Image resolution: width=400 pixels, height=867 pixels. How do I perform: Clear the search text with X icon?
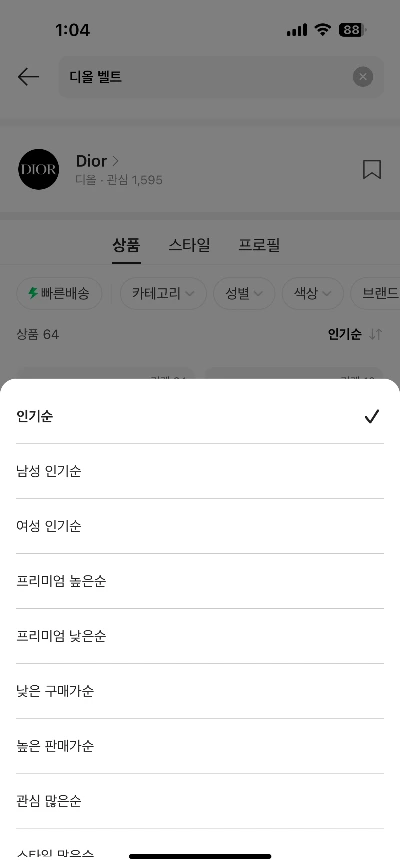pyautogui.click(x=363, y=77)
